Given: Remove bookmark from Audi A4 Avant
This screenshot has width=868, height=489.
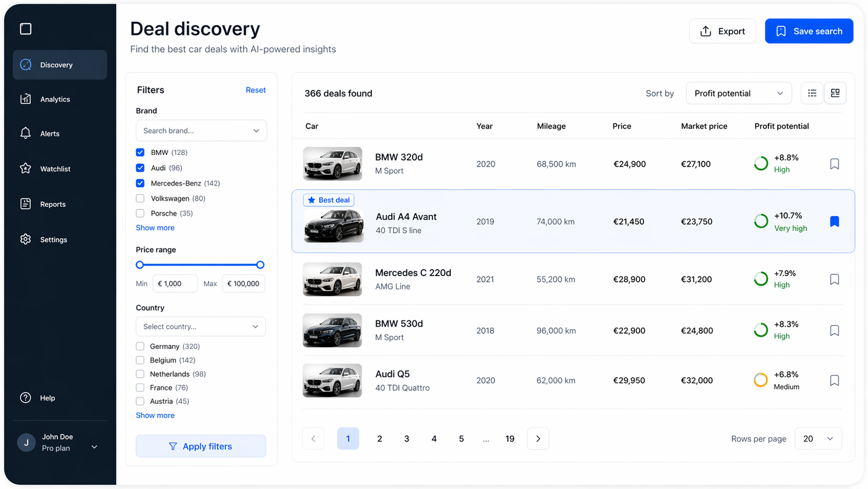Looking at the screenshot, I should [x=834, y=221].
